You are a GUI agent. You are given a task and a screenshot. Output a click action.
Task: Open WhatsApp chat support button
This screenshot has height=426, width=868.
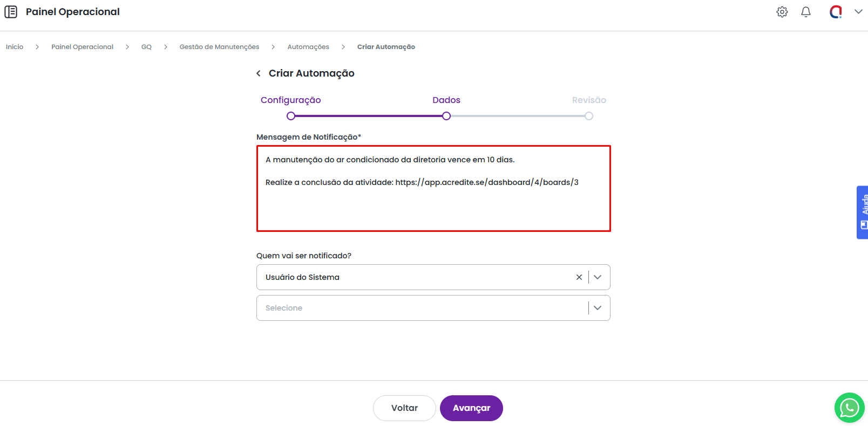coord(849,408)
